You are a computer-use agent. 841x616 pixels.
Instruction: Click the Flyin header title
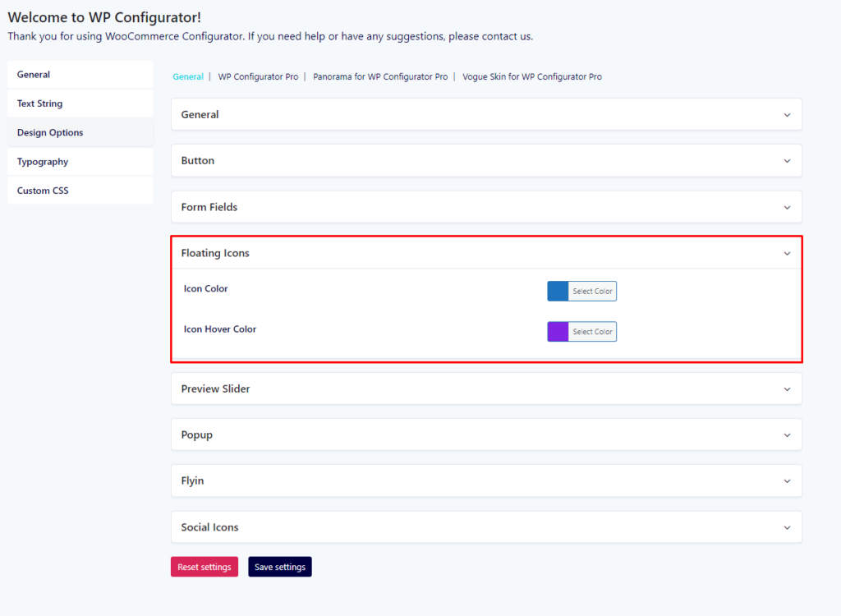[192, 480]
